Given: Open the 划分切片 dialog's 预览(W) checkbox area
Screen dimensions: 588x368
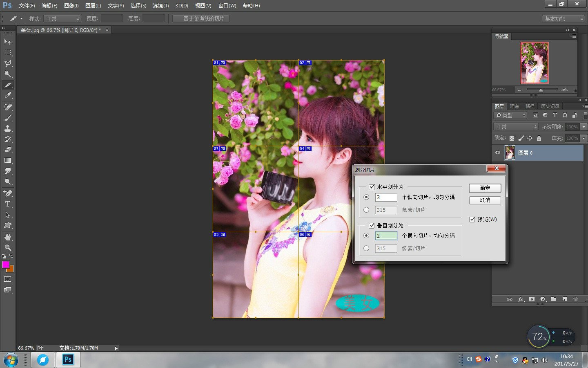Looking at the screenshot, I should pos(472,219).
